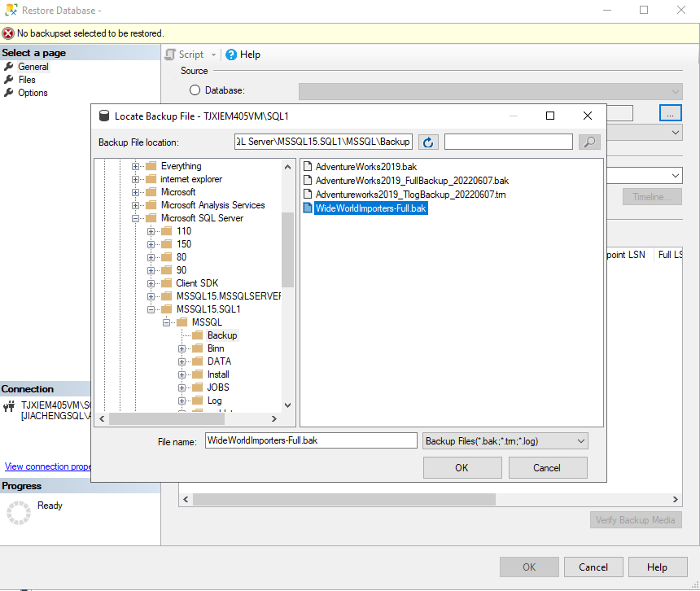Open the Script dropdown arrow

(213, 55)
